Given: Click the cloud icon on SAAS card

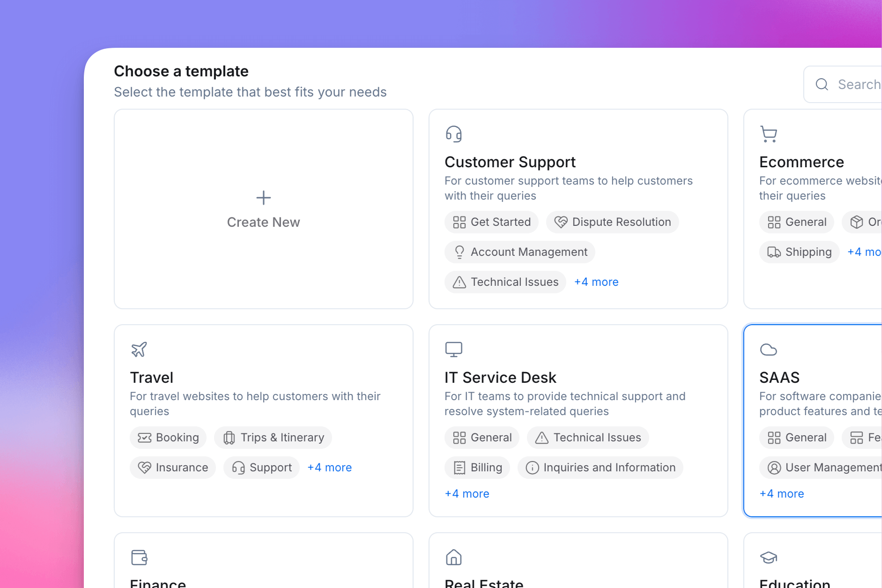Looking at the screenshot, I should point(768,350).
